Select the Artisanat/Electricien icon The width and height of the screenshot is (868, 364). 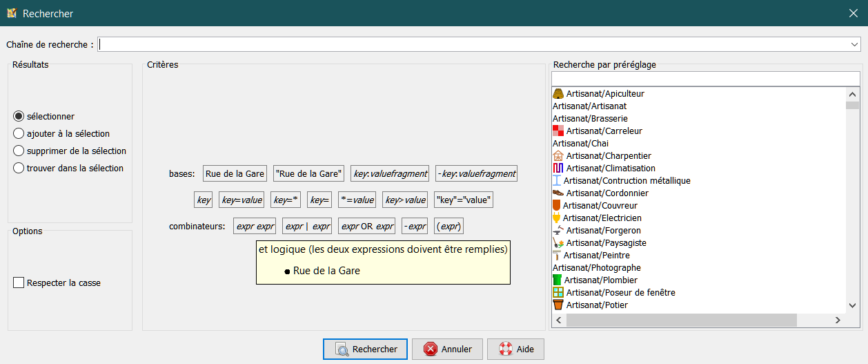557,218
